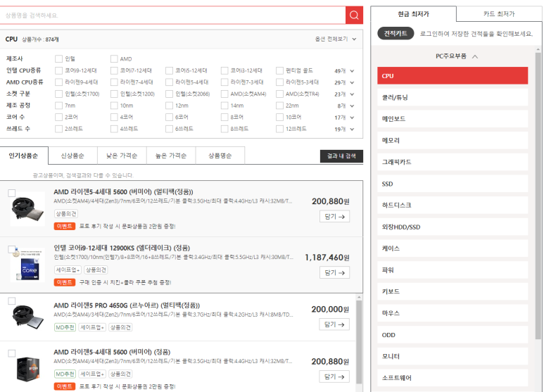Open the 카드 최저가 tab
The height and width of the screenshot is (392, 544).
point(499,14)
